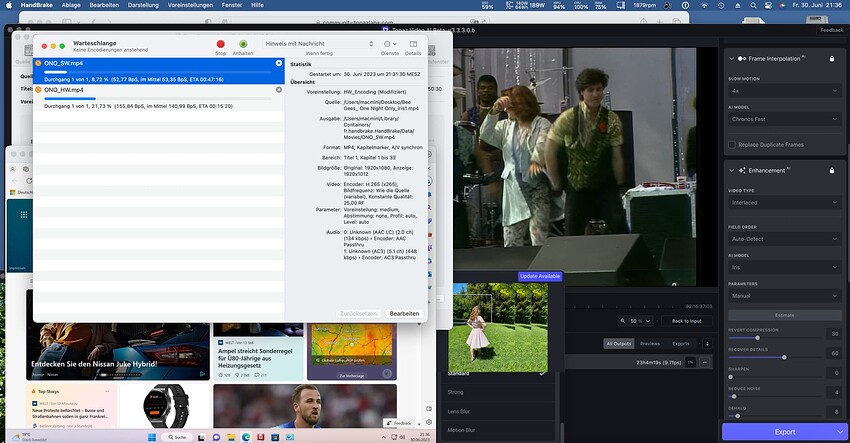Switch to the All Outputs tab
The width and height of the screenshot is (850, 443).
(619, 344)
